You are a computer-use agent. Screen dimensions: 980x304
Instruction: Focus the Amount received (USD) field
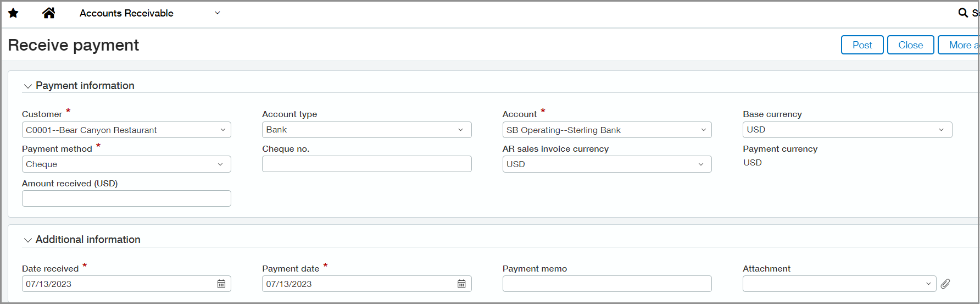pyautogui.click(x=126, y=198)
